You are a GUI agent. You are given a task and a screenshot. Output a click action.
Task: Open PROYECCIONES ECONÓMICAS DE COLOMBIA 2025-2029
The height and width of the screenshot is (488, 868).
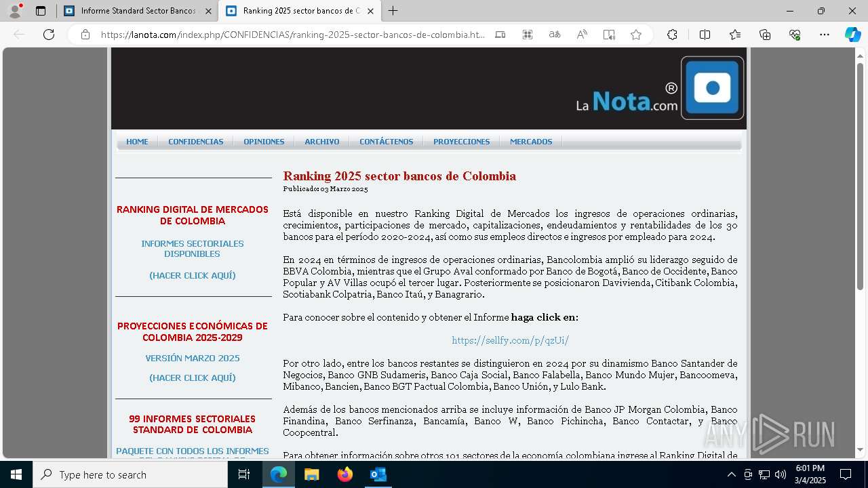pos(193,332)
